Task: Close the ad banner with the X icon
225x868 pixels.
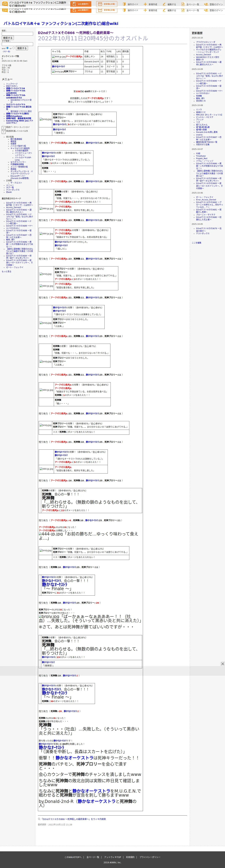Action: [x=222, y=663]
